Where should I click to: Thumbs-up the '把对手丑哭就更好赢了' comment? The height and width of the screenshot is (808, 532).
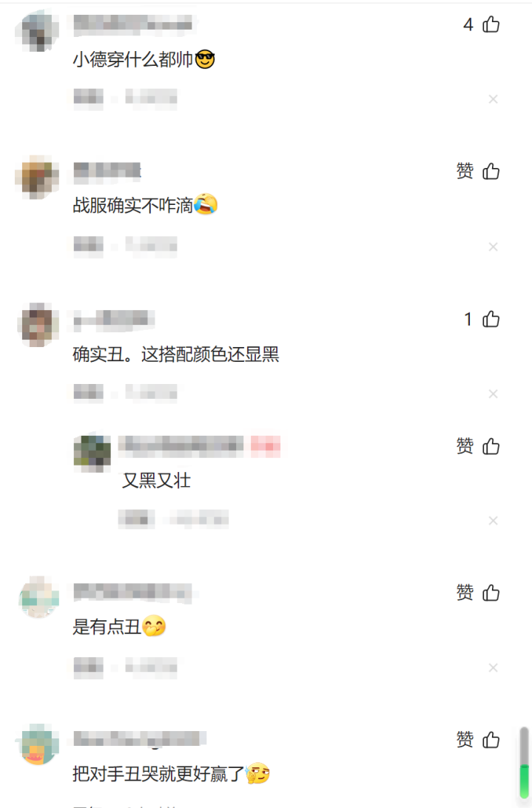pos(491,739)
